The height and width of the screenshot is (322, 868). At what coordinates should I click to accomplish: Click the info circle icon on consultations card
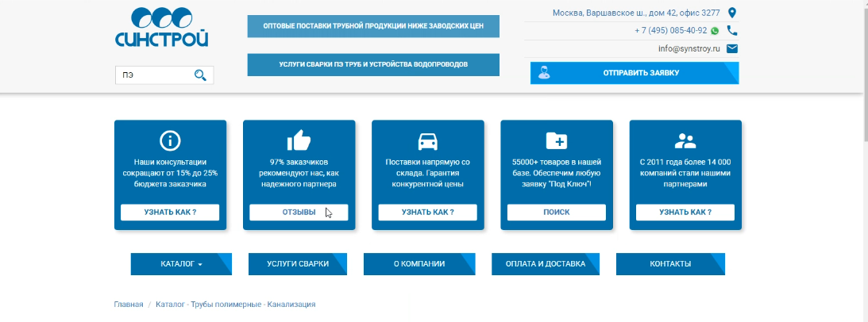click(170, 141)
